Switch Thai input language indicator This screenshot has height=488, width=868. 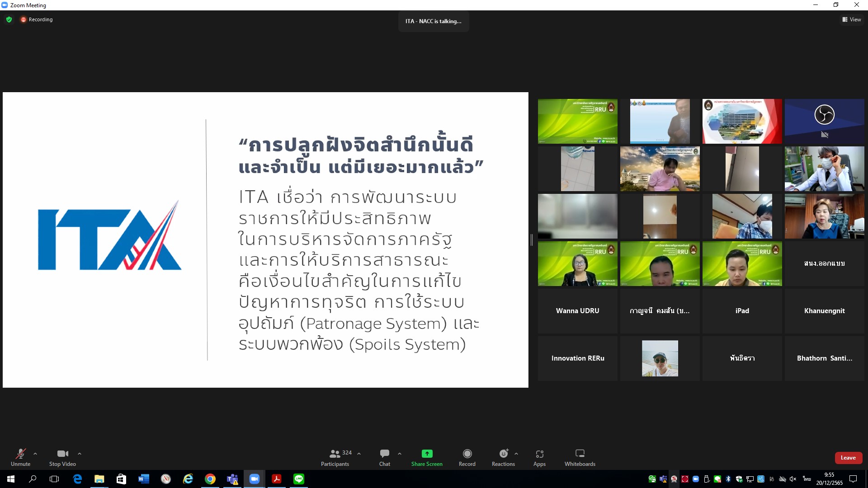pos(807,479)
